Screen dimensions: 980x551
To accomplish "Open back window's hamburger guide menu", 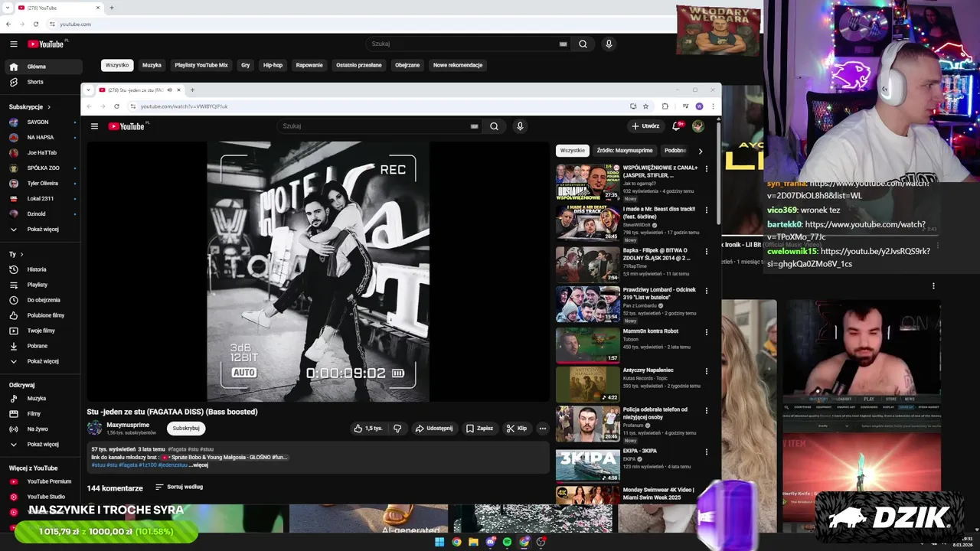I will pyautogui.click(x=13, y=44).
